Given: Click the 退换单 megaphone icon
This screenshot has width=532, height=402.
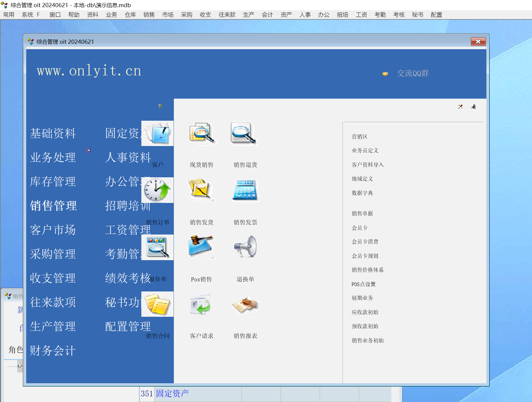Looking at the screenshot, I should tap(245, 247).
